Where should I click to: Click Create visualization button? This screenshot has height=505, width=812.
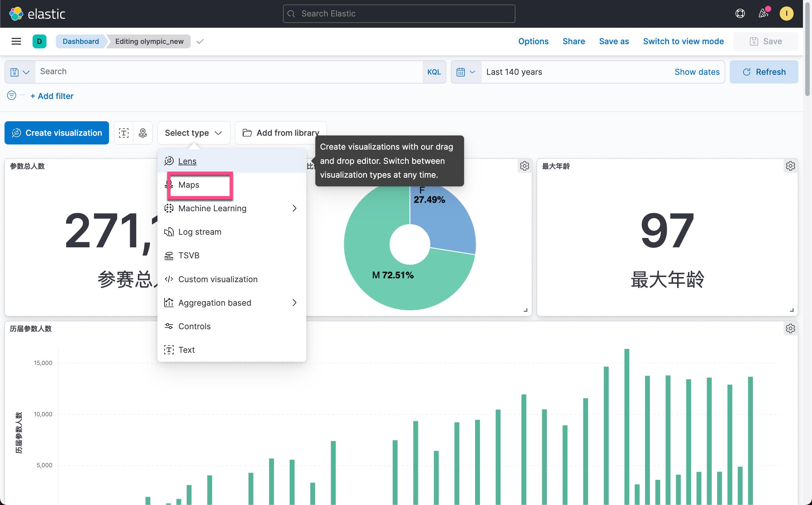coord(57,133)
